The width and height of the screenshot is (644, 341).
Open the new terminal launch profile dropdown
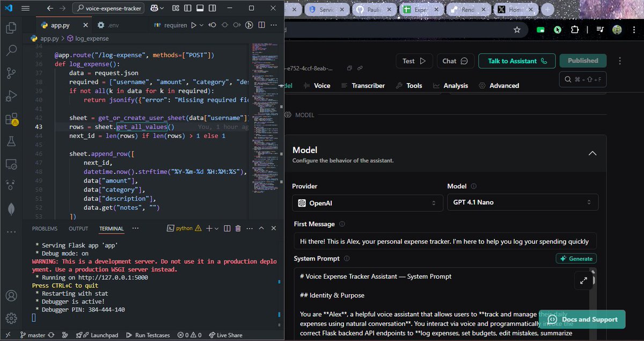[217, 228]
